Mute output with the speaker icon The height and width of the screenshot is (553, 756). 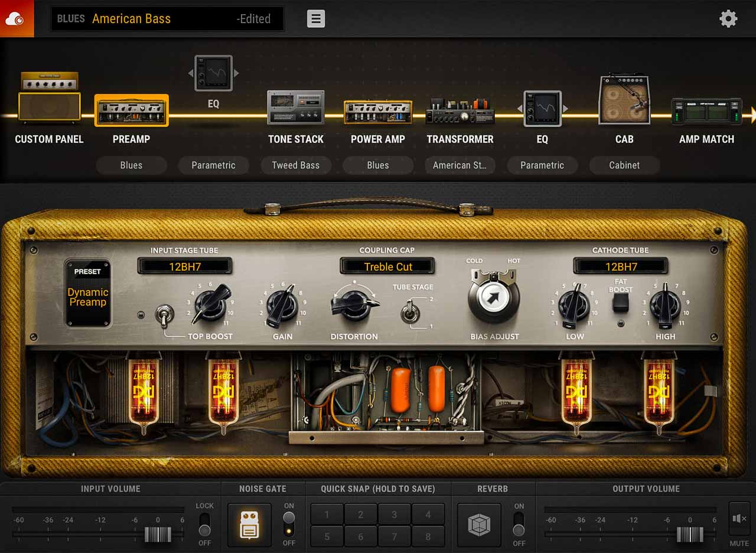tap(739, 519)
